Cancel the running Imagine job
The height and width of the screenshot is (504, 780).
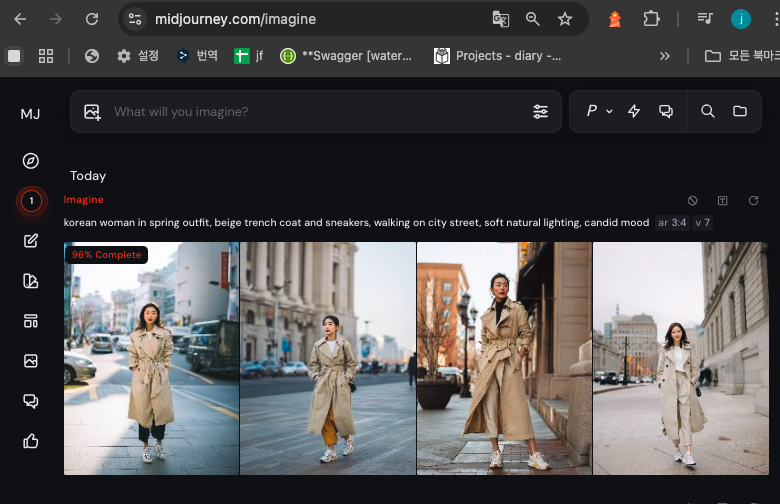(x=693, y=201)
